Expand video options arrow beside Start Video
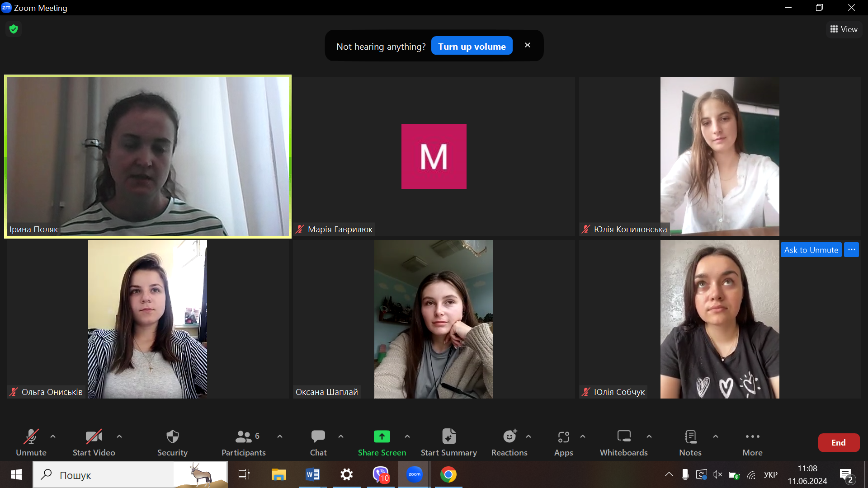The height and width of the screenshot is (488, 868). (119, 436)
